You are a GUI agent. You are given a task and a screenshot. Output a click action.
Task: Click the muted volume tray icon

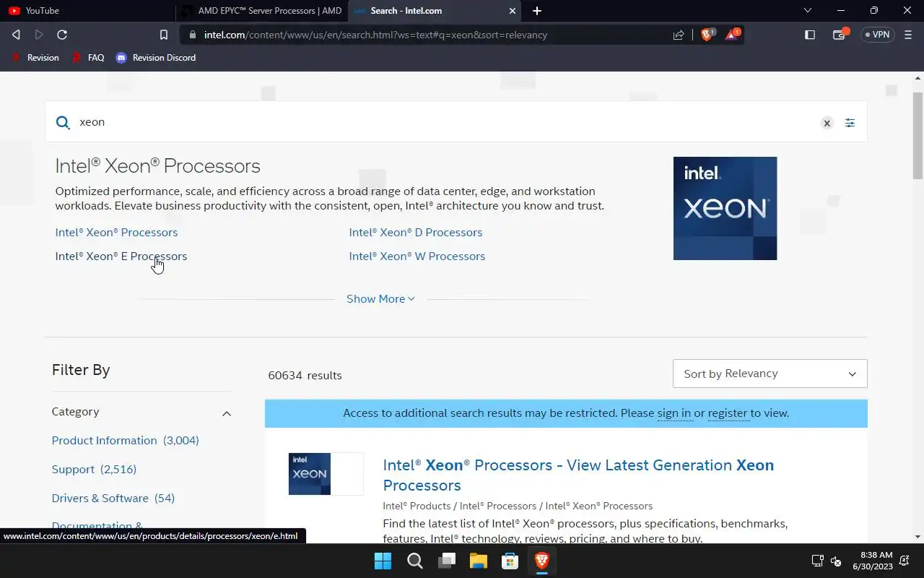(836, 561)
